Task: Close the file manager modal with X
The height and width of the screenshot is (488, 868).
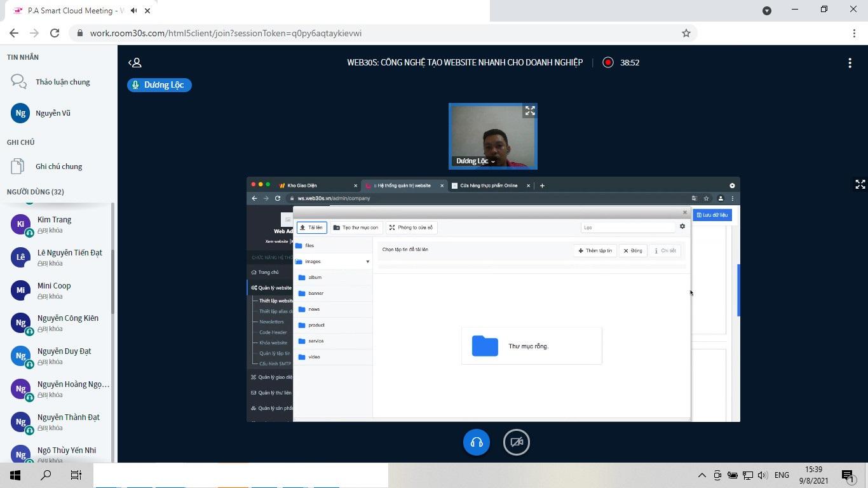Action: click(685, 212)
